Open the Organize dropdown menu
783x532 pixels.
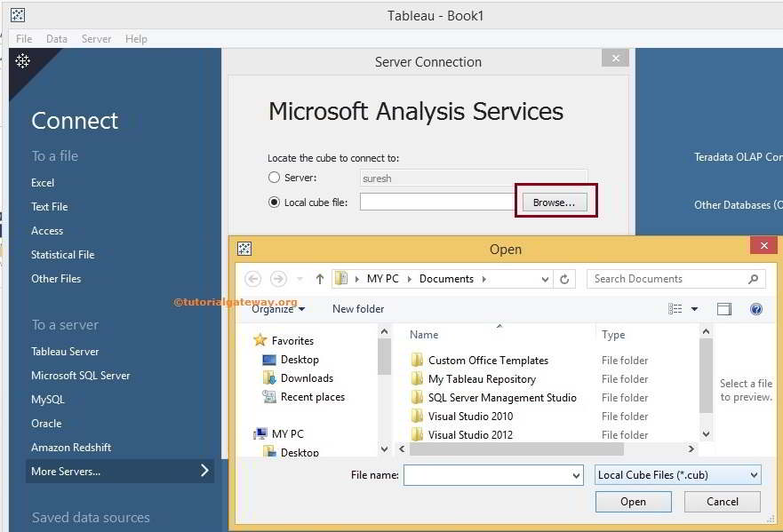[x=278, y=309]
